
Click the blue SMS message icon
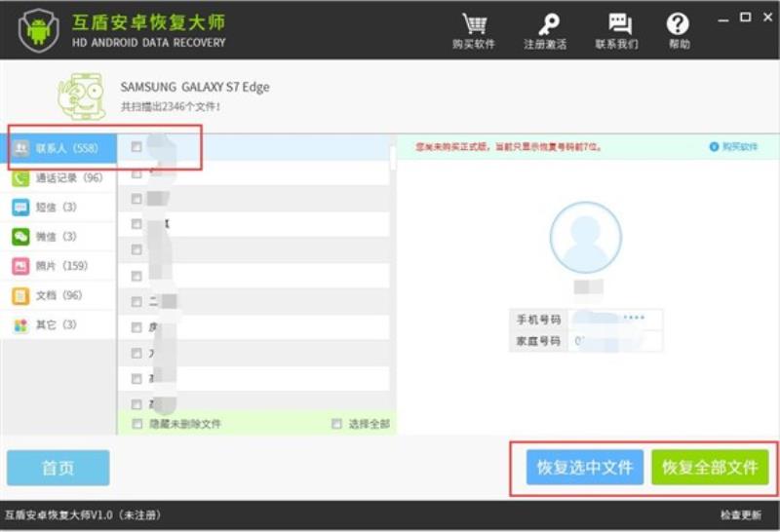coord(20,208)
